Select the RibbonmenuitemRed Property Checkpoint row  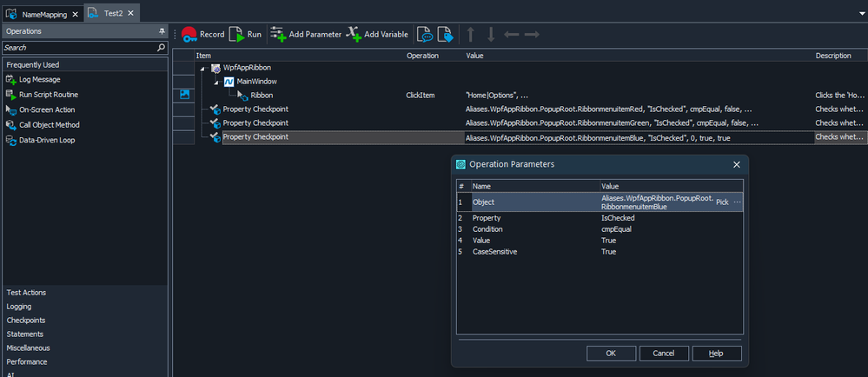point(520,109)
